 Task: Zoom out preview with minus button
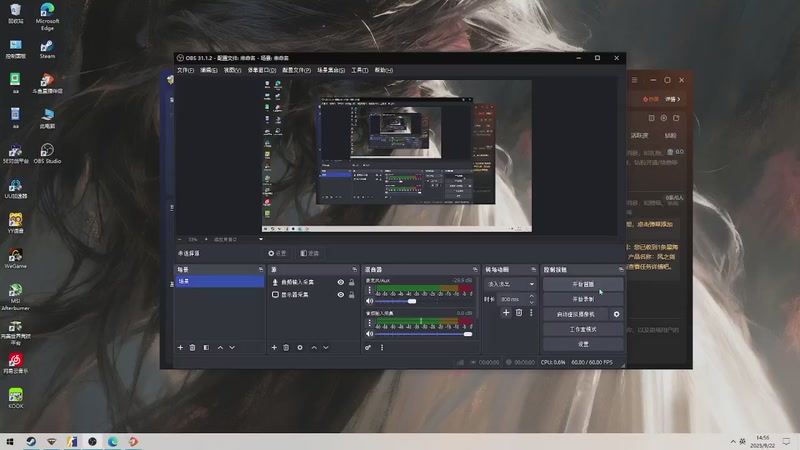point(180,239)
